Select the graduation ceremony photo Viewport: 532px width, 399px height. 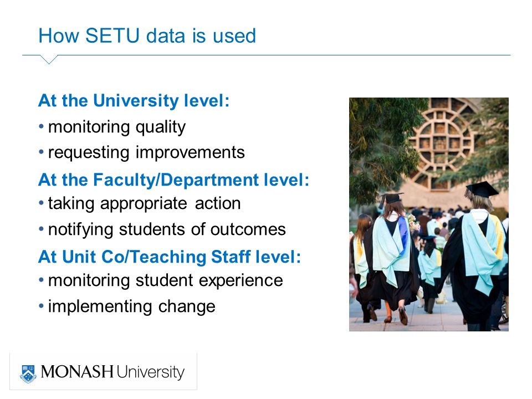click(x=428, y=214)
